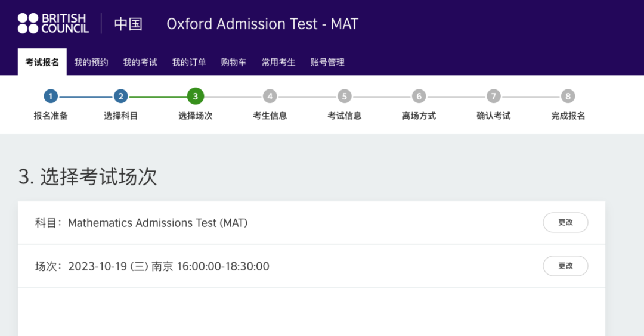The width and height of the screenshot is (644, 336).
Task: Select step 1 circle 报名准备
Action: pyautogui.click(x=51, y=97)
